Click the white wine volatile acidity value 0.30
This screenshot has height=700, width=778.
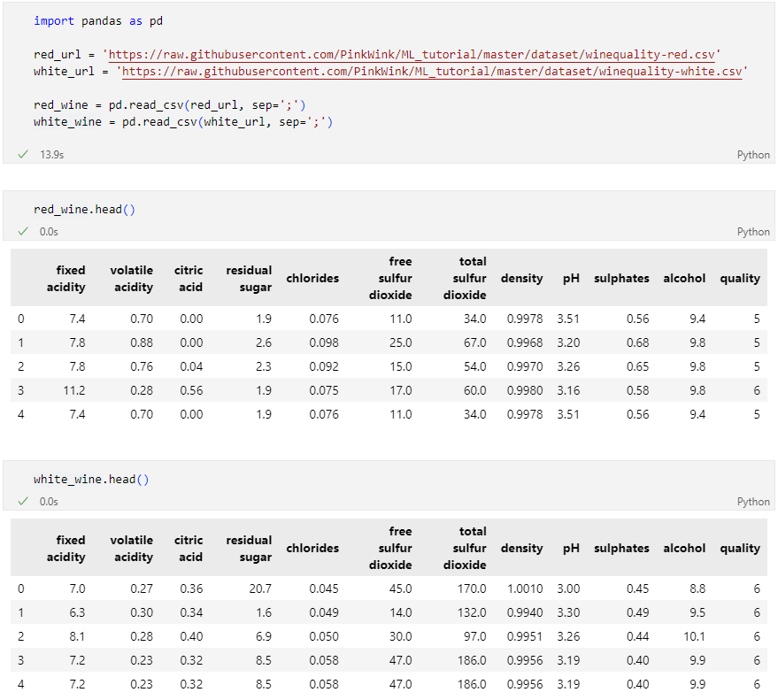coord(142,612)
